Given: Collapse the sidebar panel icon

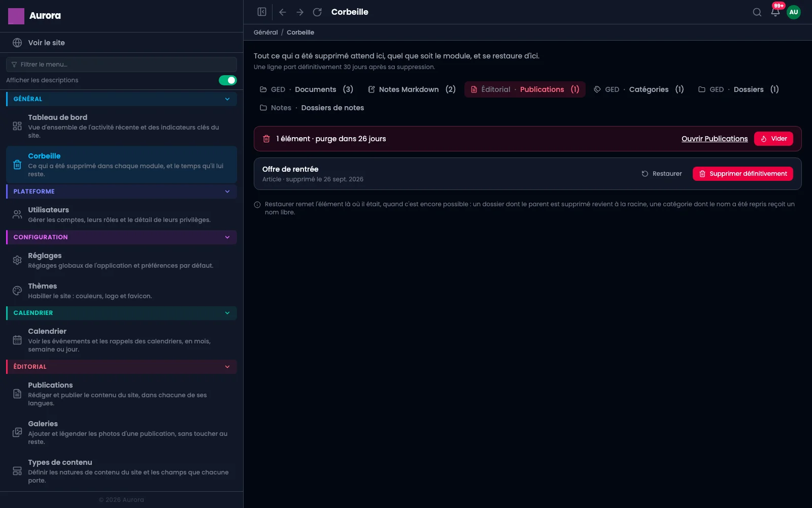Looking at the screenshot, I should point(262,12).
